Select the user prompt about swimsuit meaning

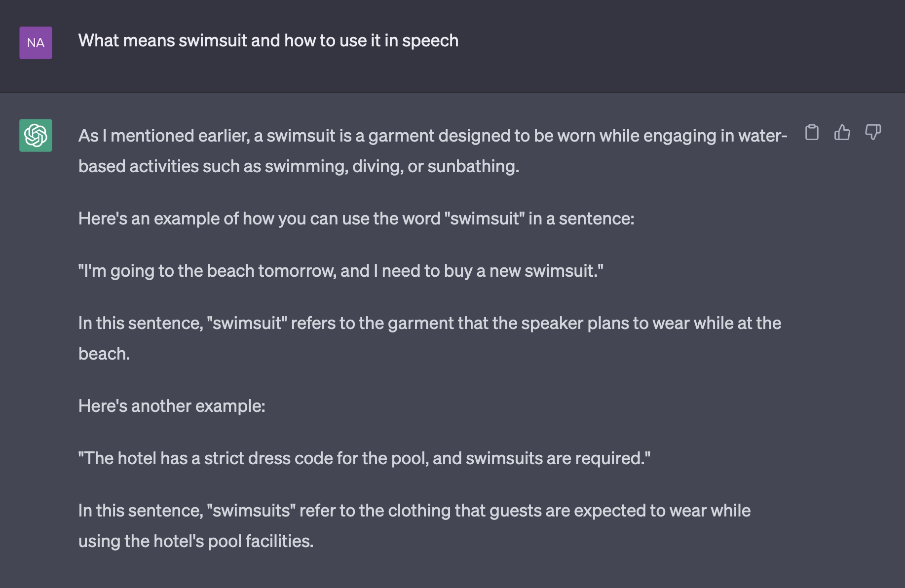point(268,40)
